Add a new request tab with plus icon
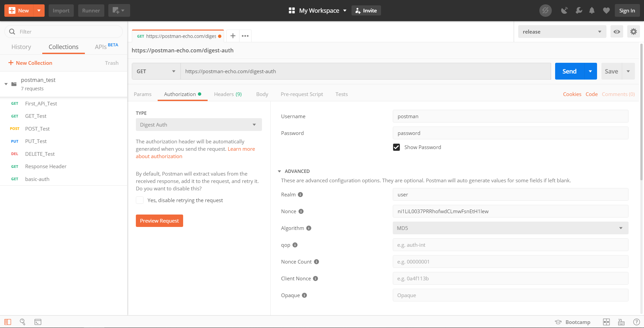This screenshot has height=328, width=644. coord(233,36)
